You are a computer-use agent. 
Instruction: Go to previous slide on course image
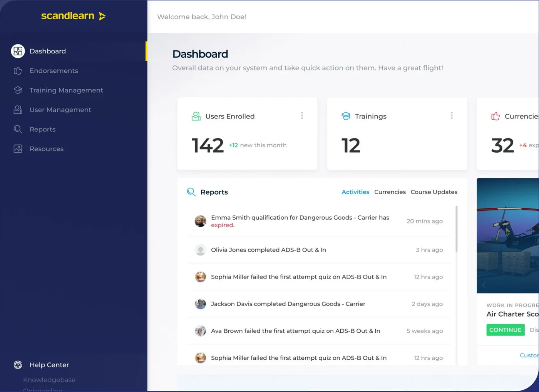(484, 285)
